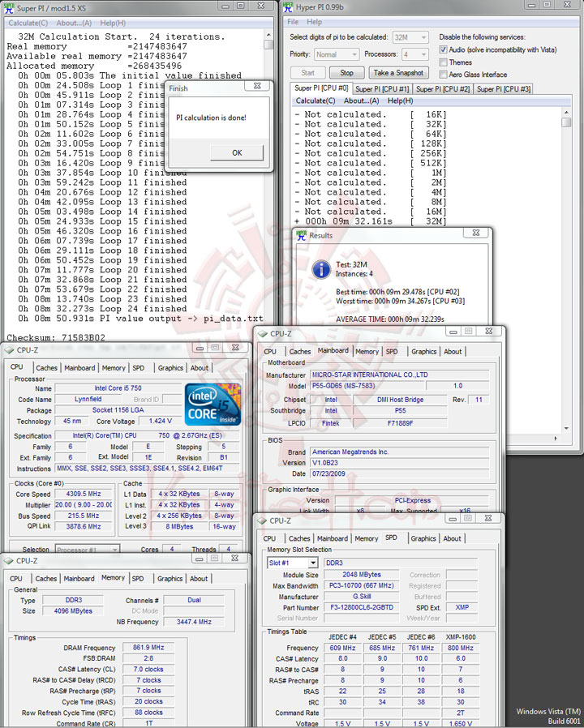Click the Core Speed 4309.5 MHz field
The height and width of the screenshot is (728, 584).
(x=84, y=494)
